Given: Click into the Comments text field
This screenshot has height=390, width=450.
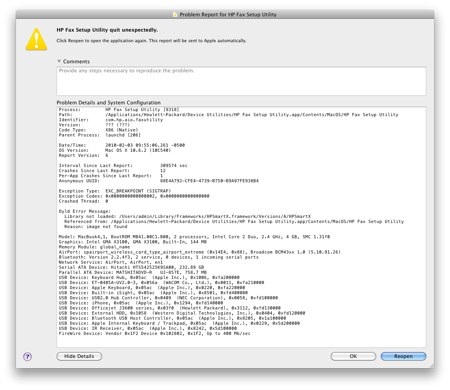Looking at the screenshot, I should pos(241,81).
